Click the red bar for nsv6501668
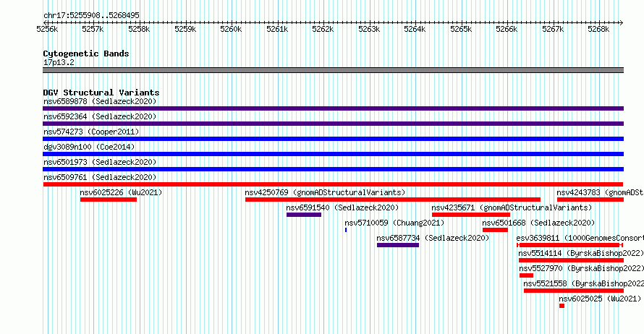The image size is (644, 334). tap(496, 230)
